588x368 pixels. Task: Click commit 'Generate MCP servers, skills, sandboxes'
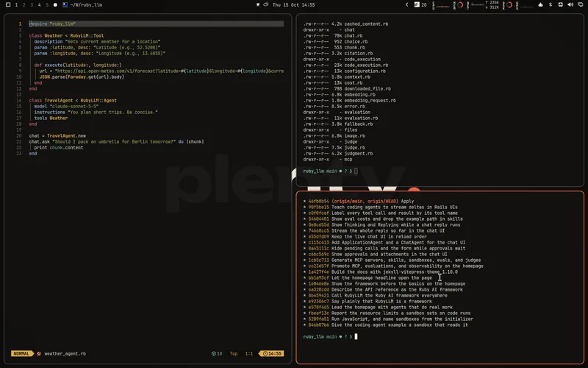click(406, 260)
